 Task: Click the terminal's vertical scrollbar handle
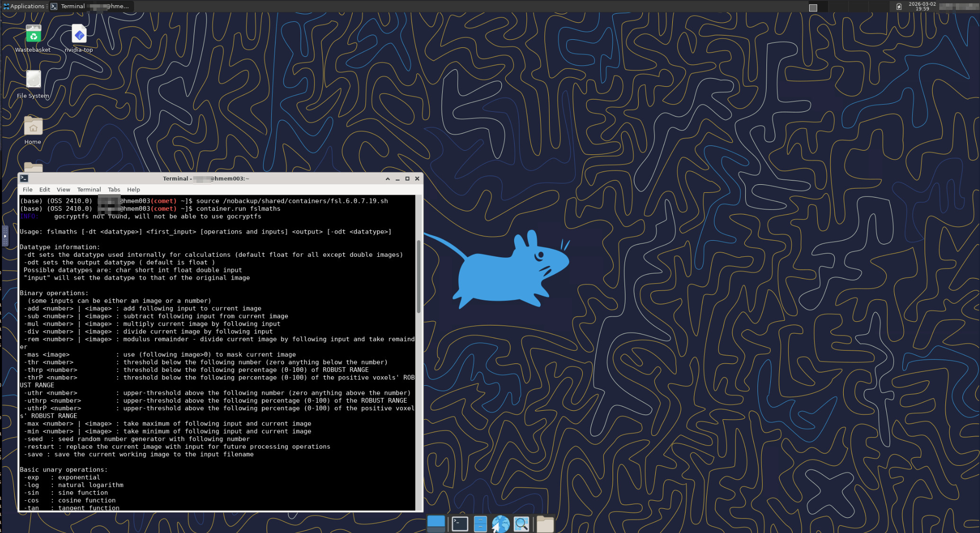click(419, 276)
